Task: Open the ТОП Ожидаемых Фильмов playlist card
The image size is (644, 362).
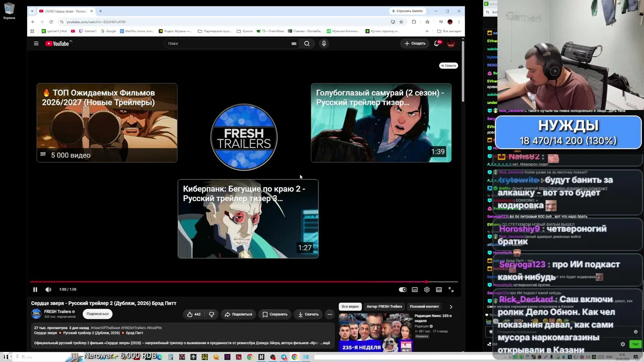Action: pos(107,123)
